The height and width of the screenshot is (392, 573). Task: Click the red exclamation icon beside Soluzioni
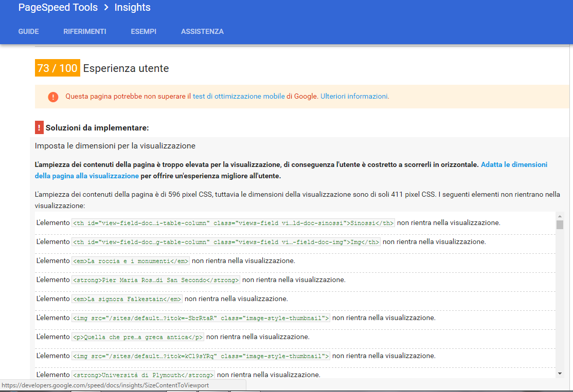point(39,127)
